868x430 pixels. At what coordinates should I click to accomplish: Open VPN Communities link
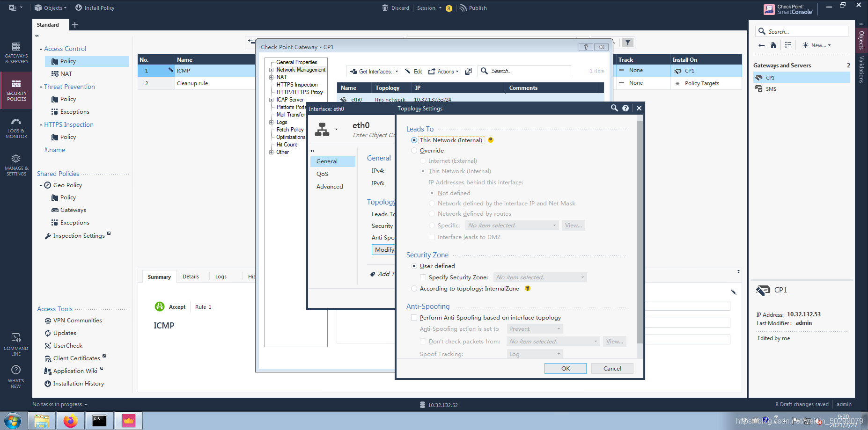[x=77, y=321]
